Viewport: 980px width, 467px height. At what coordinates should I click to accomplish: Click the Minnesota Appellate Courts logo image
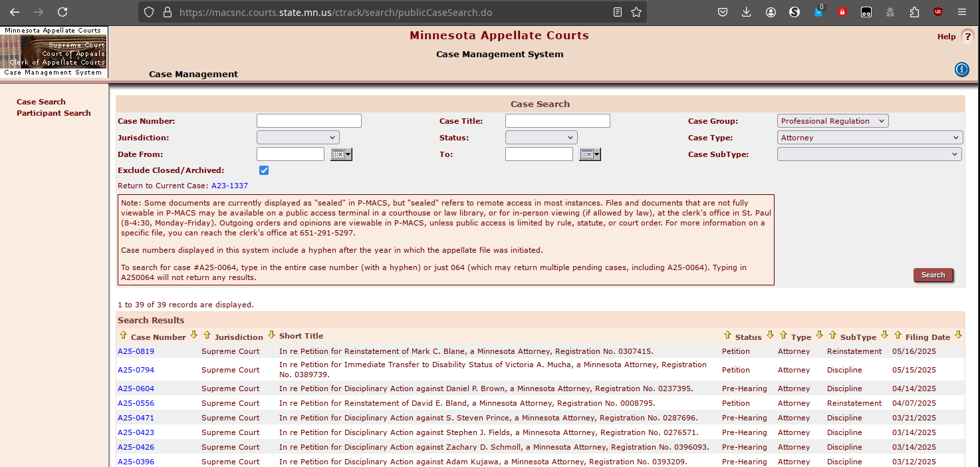point(54,52)
